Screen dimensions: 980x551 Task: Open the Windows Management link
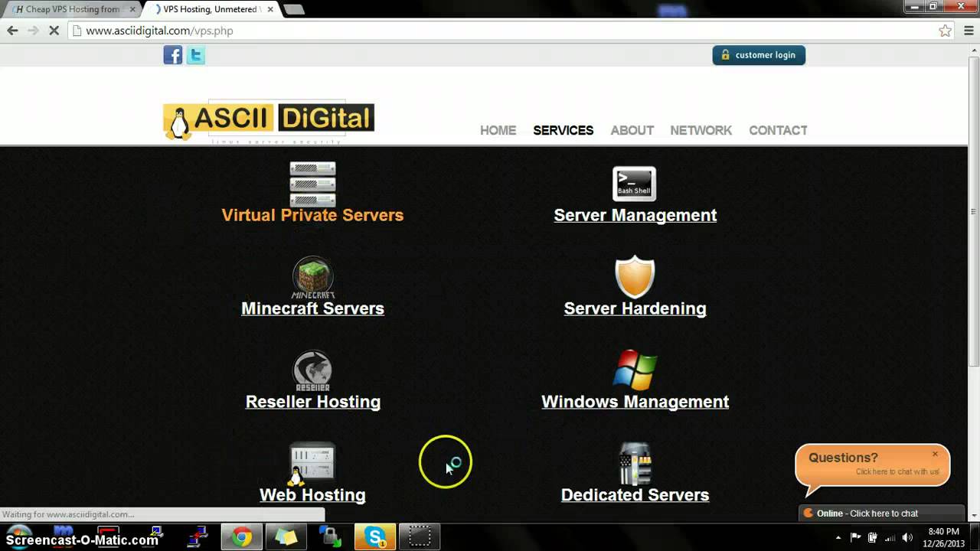tap(635, 402)
